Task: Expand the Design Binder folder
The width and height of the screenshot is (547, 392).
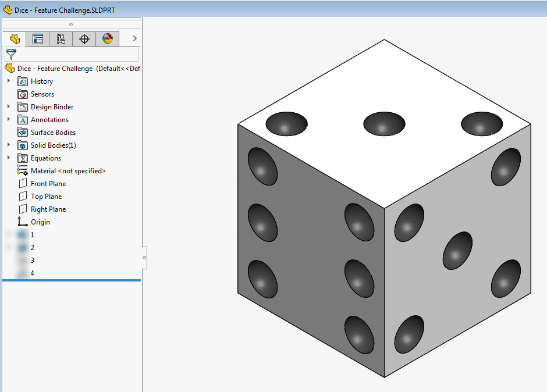Action: [x=8, y=106]
